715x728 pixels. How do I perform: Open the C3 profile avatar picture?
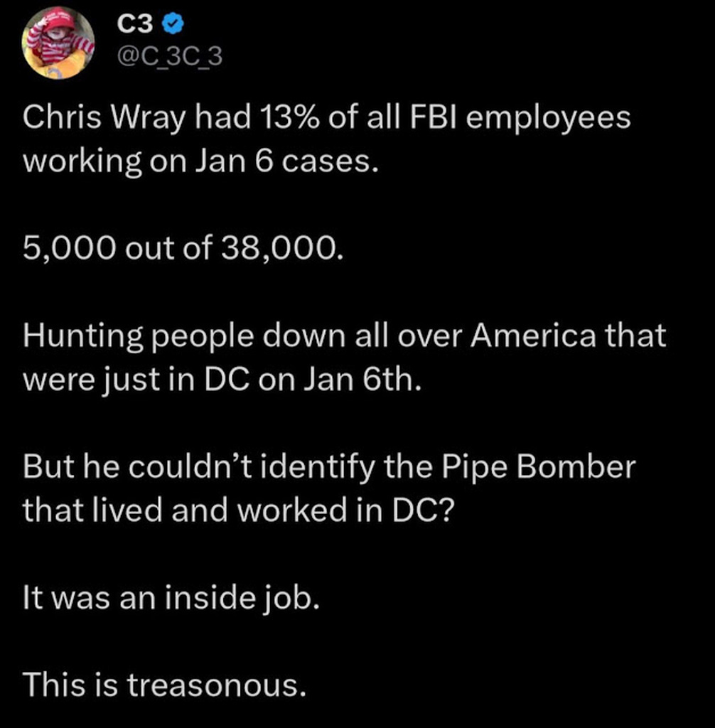tap(59, 43)
